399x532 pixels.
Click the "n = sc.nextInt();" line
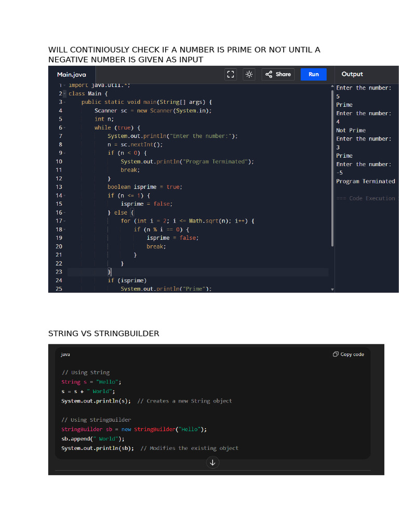tap(135, 144)
